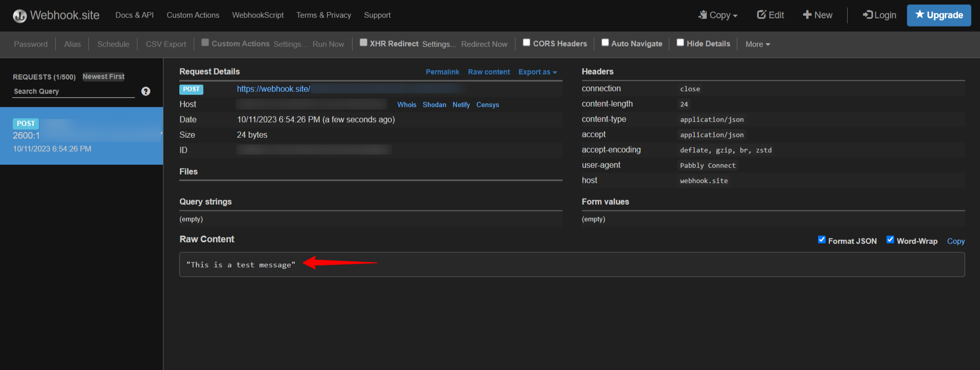980x370 pixels.
Task: Click the Upgrade button
Action: [939, 15]
